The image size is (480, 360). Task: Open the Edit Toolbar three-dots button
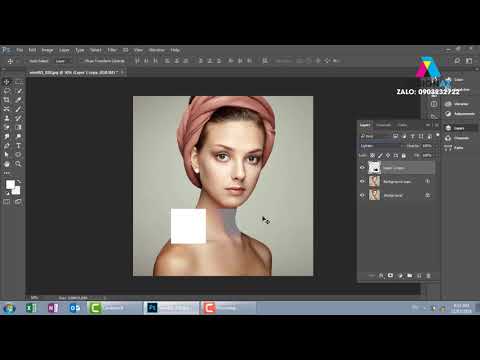point(7,173)
